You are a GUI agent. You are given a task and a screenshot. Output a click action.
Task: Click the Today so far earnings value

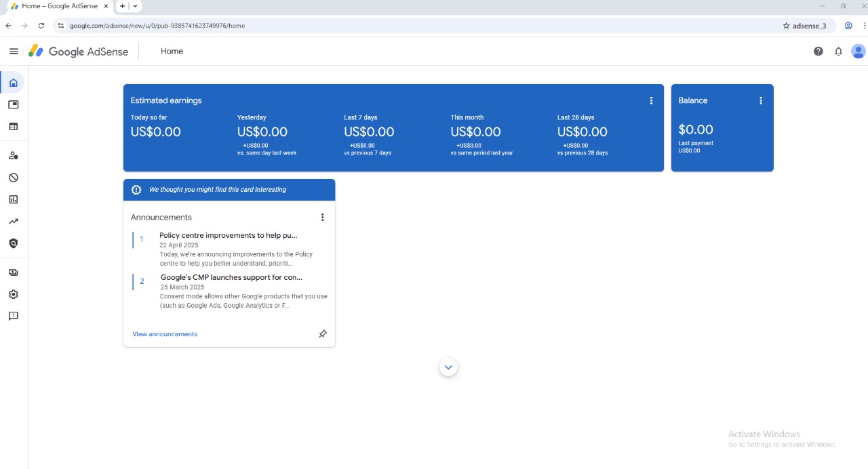coord(156,132)
